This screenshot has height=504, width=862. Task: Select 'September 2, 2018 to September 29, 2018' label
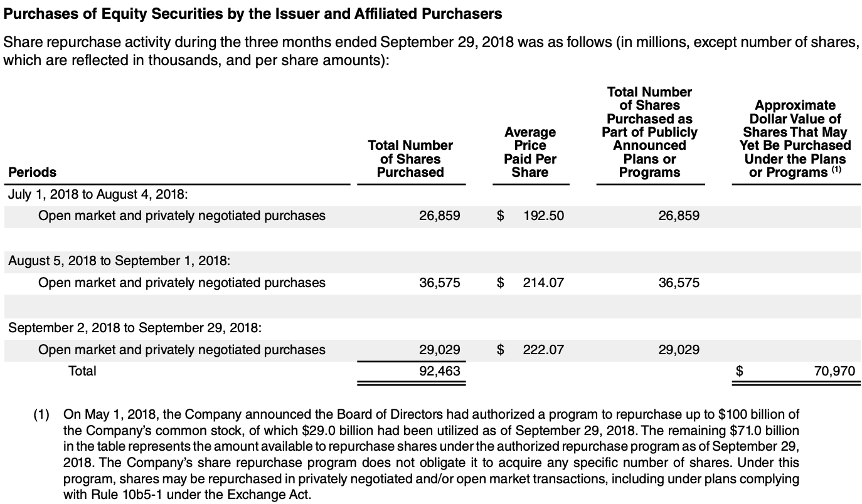(134, 327)
